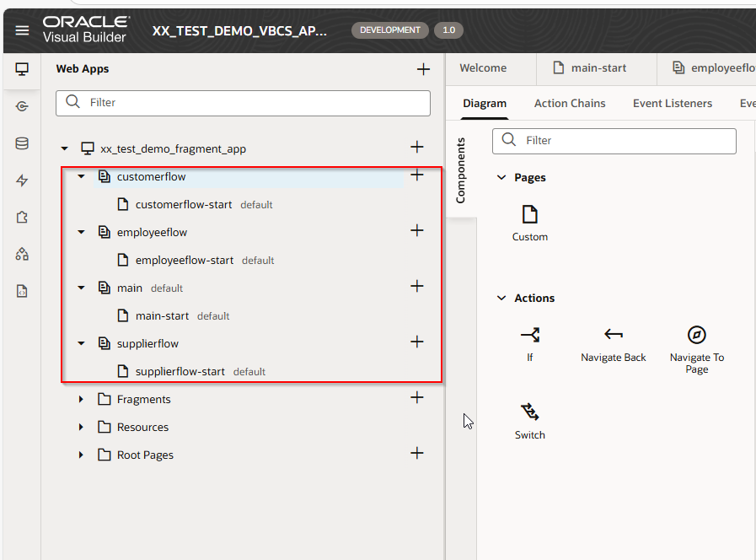Select supplierflow-start page in tree
The height and width of the screenshot is (560, 756).
180,372
